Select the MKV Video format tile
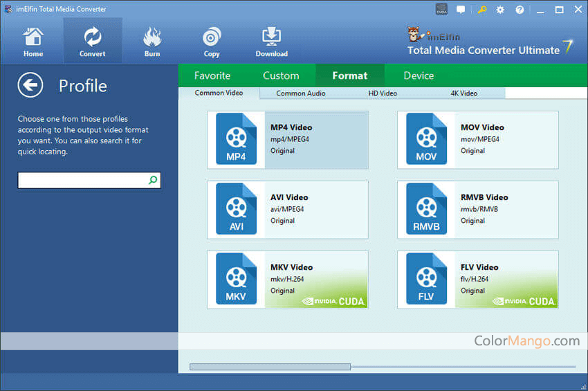This screenshot has height=391, width=588. pos(287,280)
